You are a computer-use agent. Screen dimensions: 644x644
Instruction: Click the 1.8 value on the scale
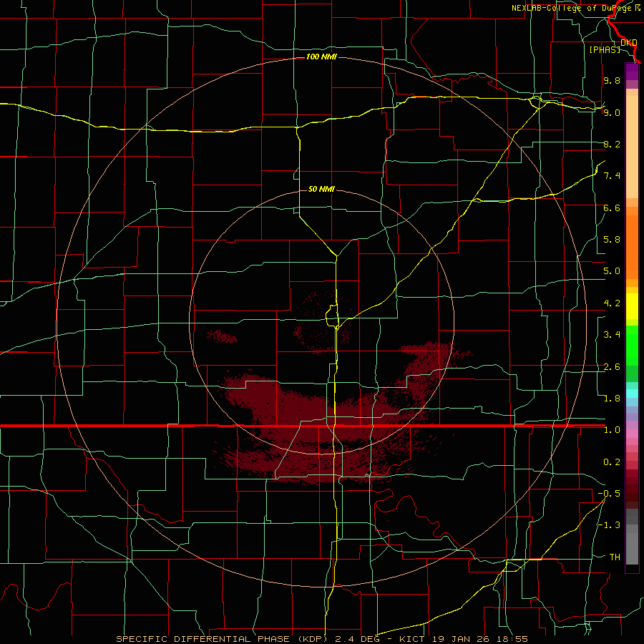tap(612, 399)
